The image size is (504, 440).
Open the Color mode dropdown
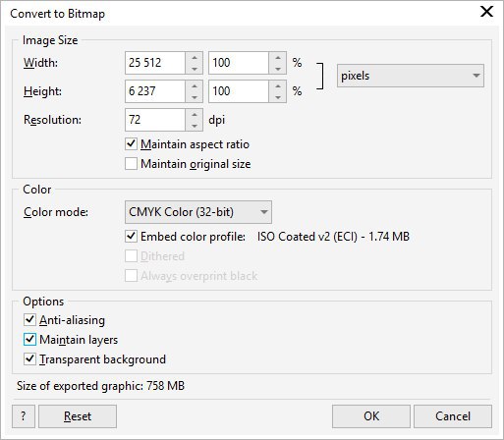pyautogui.click(x=198, y=212)
